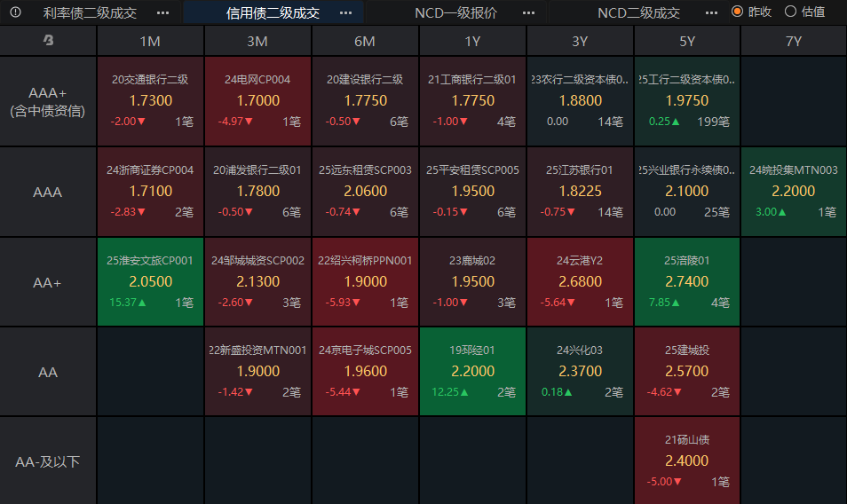
Task: Open the more options dots for NCD一级报价
Action: (x=529, y=13)
